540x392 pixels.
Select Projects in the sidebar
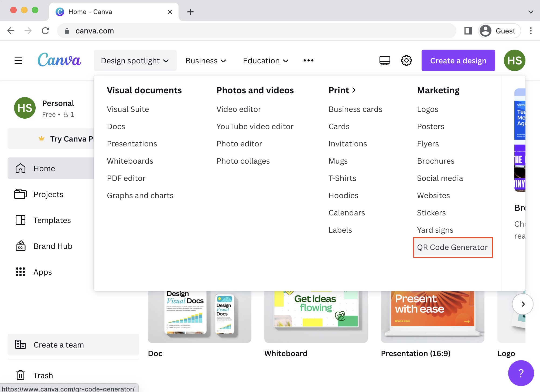51,194
